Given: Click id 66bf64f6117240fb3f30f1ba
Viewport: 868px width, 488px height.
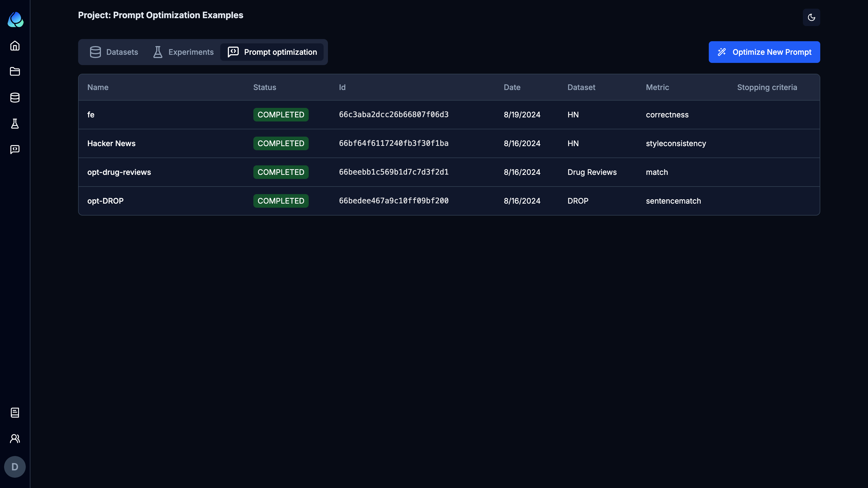Looking at the screenshot, I should (x=394, y=143).
